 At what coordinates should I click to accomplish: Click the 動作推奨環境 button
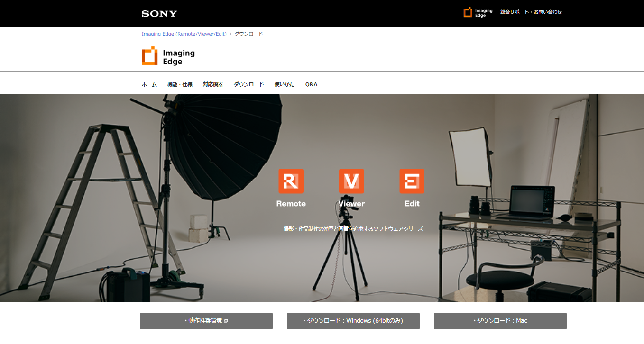tap(206, 321)
